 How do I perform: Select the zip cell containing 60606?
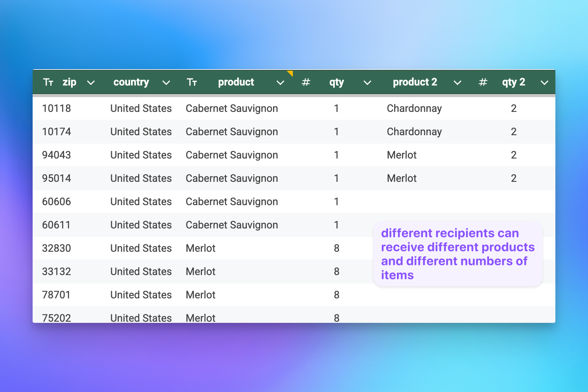pos(56,202)
